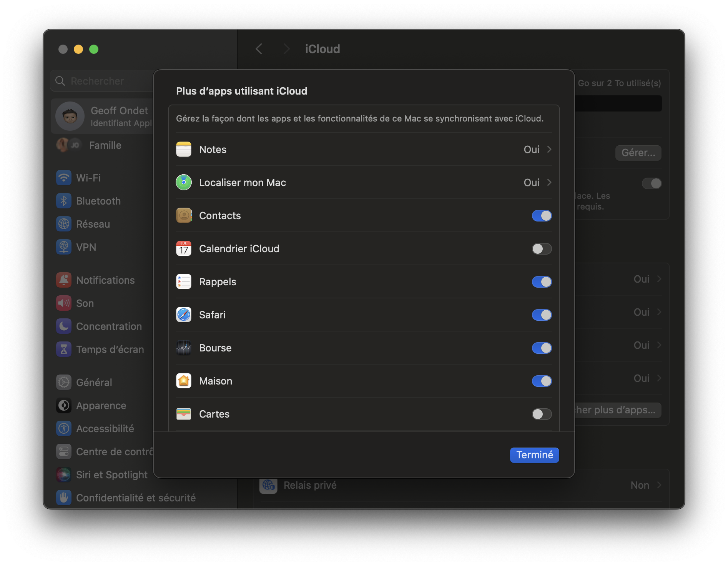Switch off the Bourse toggle
The width and height of the screenshot is (728, 566).
[542, 348]
